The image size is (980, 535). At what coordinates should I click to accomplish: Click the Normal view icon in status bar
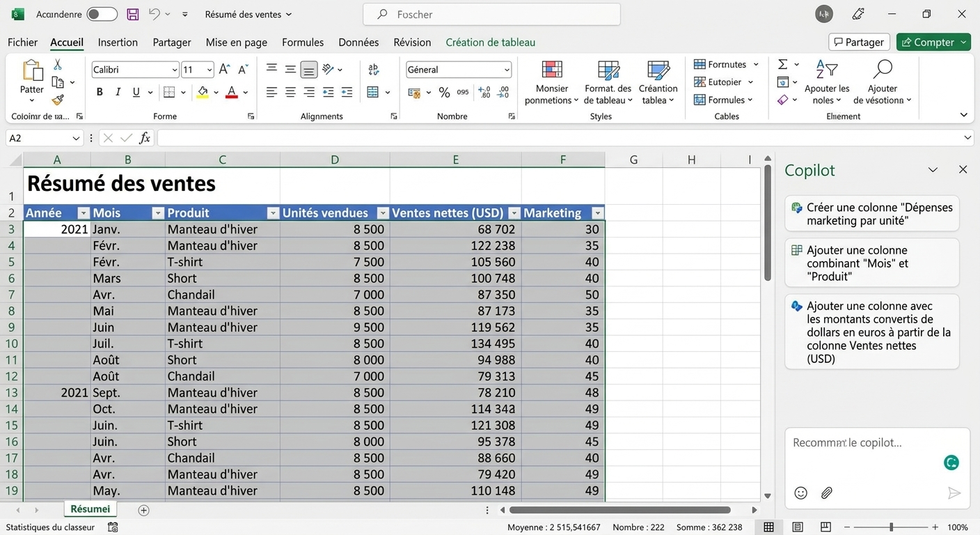pos(769,527)
